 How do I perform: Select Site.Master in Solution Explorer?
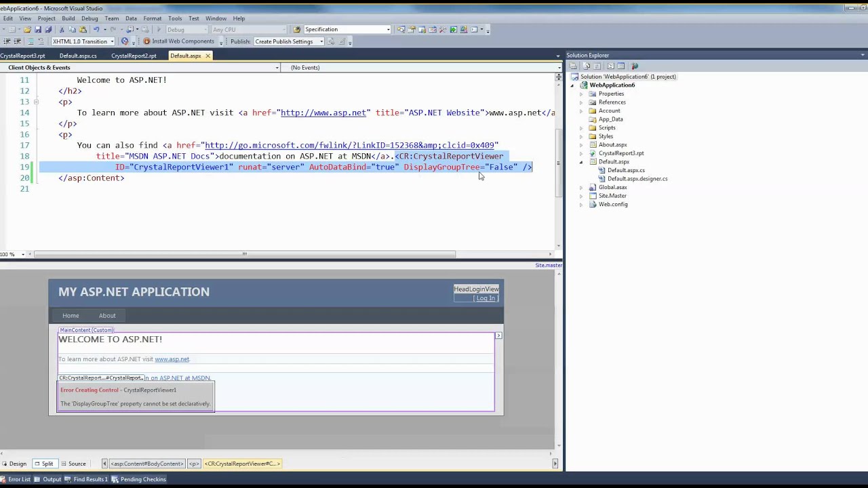612,196
